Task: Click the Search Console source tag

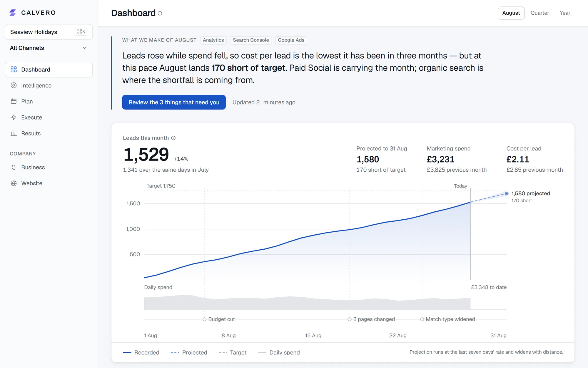Action: tap(251, 40)
